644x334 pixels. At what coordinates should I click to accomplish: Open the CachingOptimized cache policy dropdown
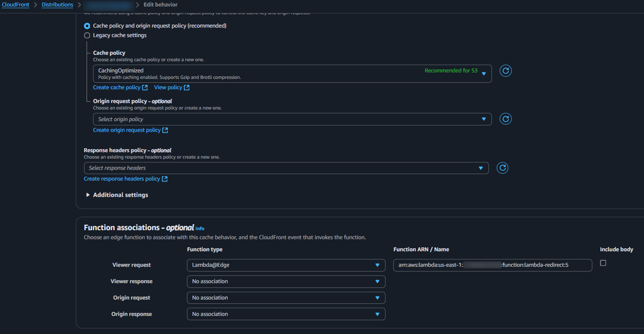click(x=292, y=74)
